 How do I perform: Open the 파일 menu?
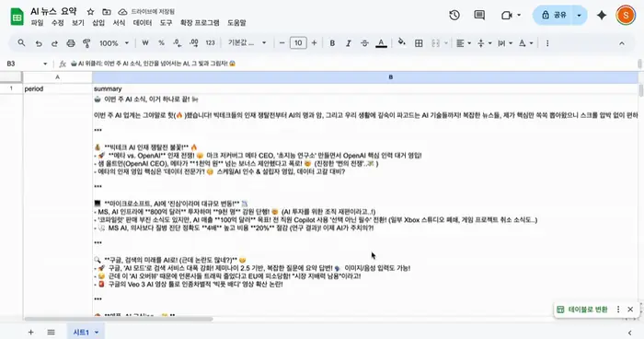coord(37,23)
